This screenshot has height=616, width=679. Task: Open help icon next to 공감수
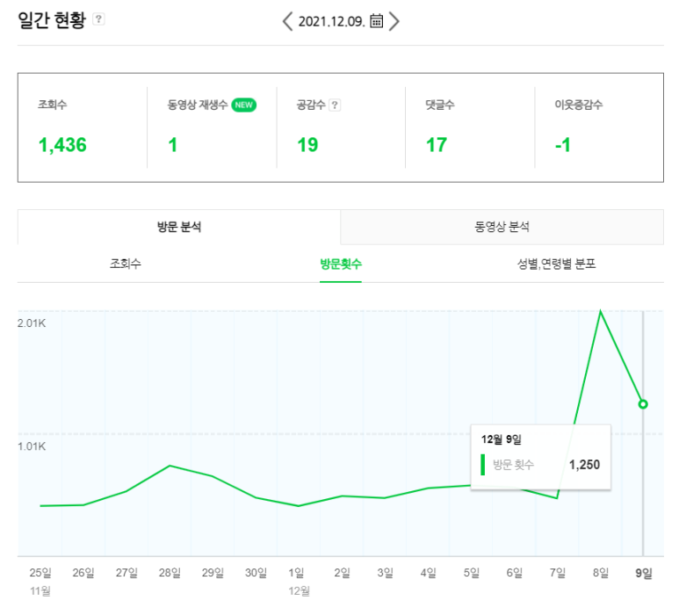335,105
